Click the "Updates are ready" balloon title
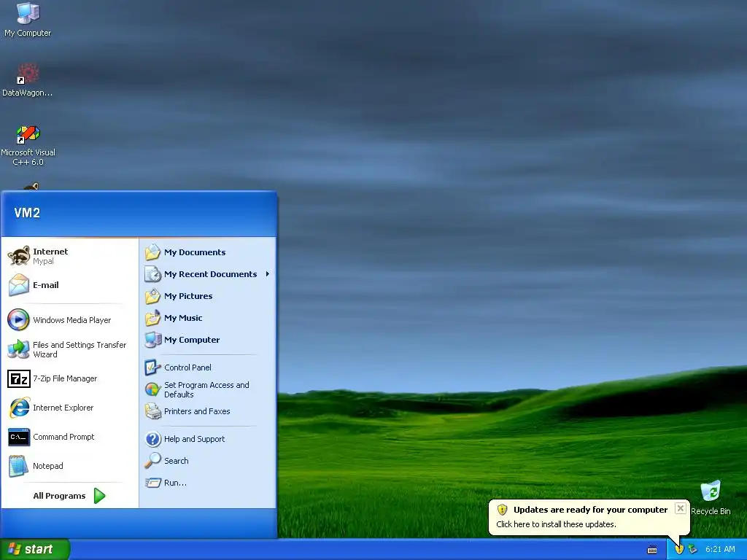747x560 pixels. click(x=590, y=510)
